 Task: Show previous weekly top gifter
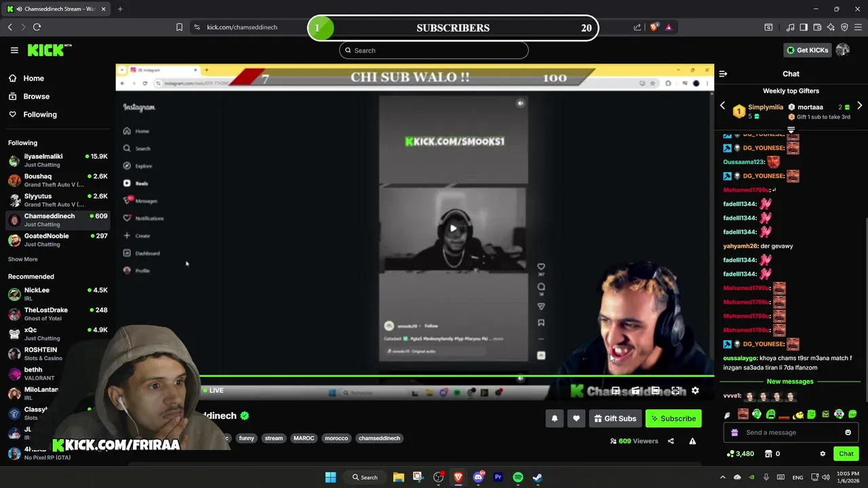point(722,106)
